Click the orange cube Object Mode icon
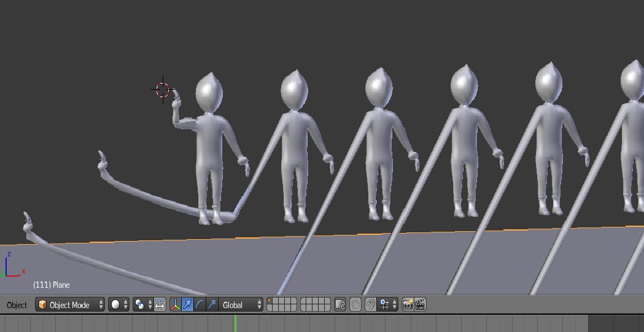Screen dimensions: 644x332 42,305
